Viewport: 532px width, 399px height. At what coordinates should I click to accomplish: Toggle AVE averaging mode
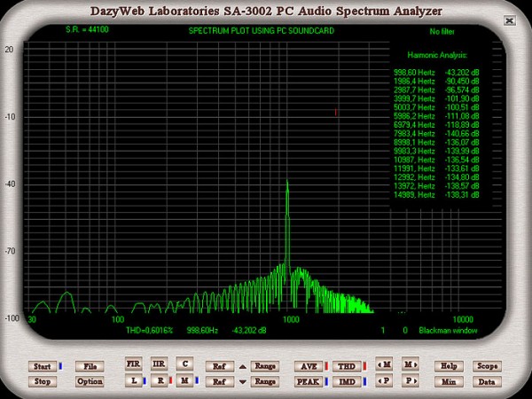coord(308,365)
